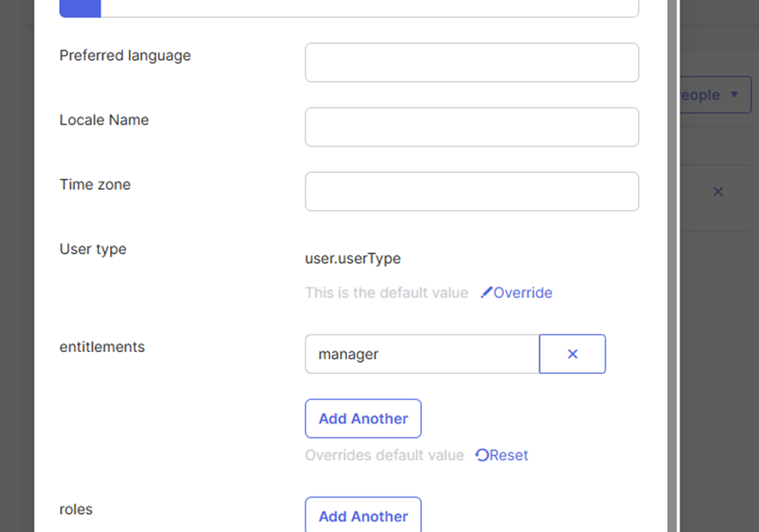Click the Reset link under entitlements
Screen dimensions: 759x532
tap(508, 455)
